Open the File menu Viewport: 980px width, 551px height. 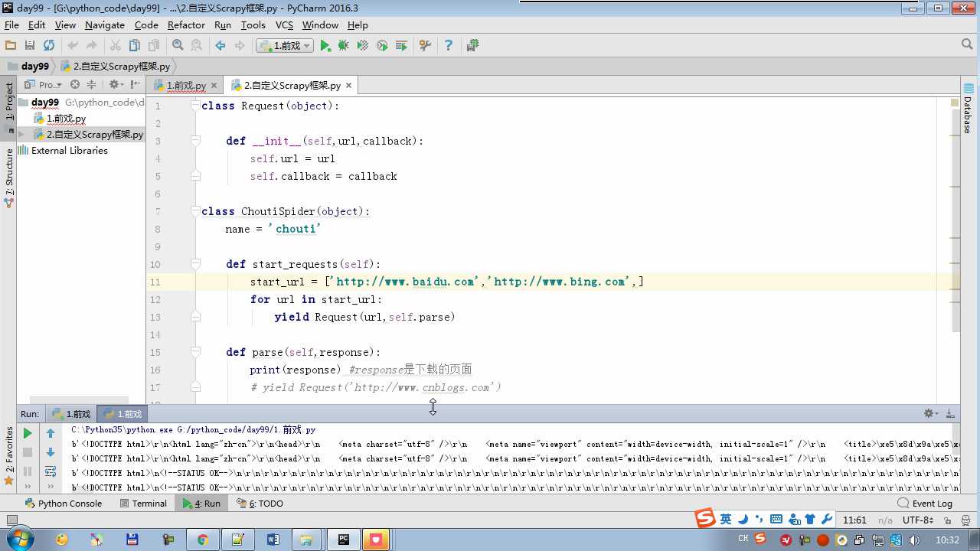tap(11, 24)
